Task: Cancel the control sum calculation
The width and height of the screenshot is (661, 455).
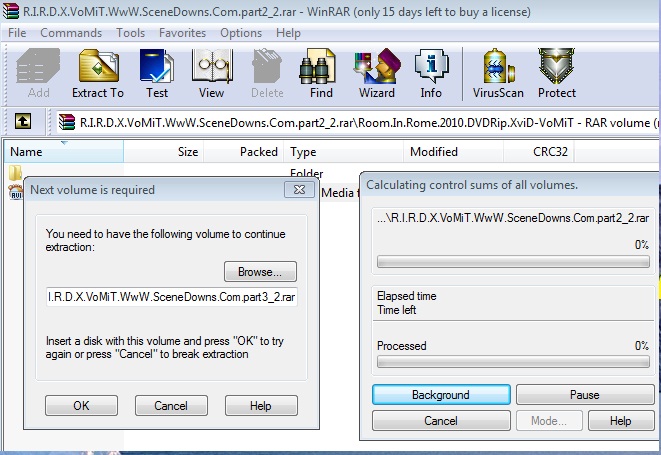Action: click(441, 421)
